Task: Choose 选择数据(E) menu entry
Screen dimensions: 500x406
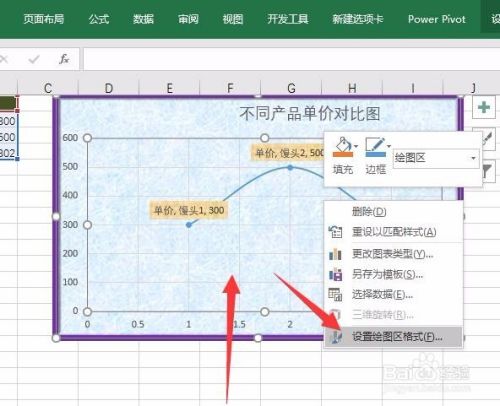Action: [394, 294]
